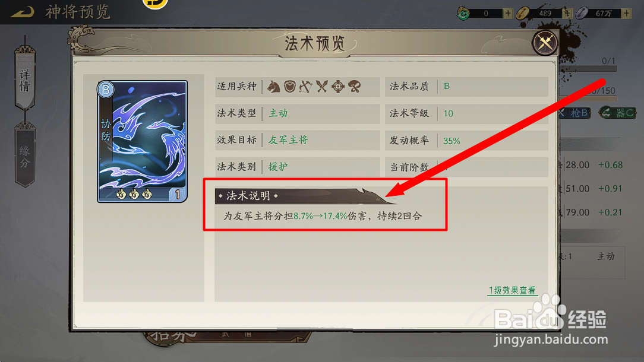Image resolution: width=644 pixels, height=362 pixels.
Task: Switch to the 缘分 side tab
Action: pyautogui.click(x=24, y=156)
